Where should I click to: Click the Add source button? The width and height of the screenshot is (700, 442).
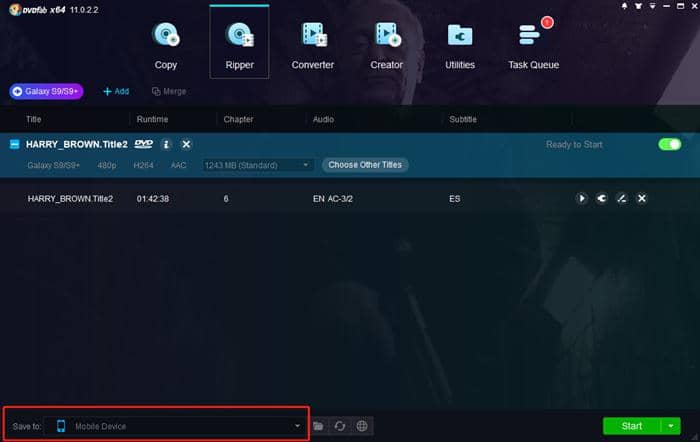[x=116, y=92]
